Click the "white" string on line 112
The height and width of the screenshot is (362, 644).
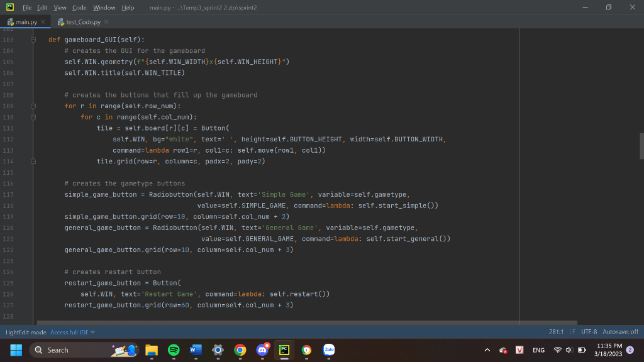coord(179,139)
